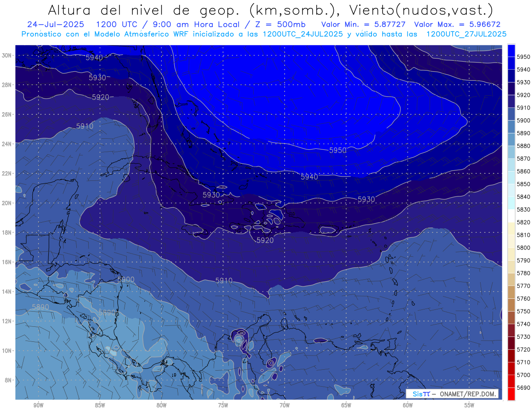
Task: Click the '85W' longitude axis label
Action: pos(100,405)
